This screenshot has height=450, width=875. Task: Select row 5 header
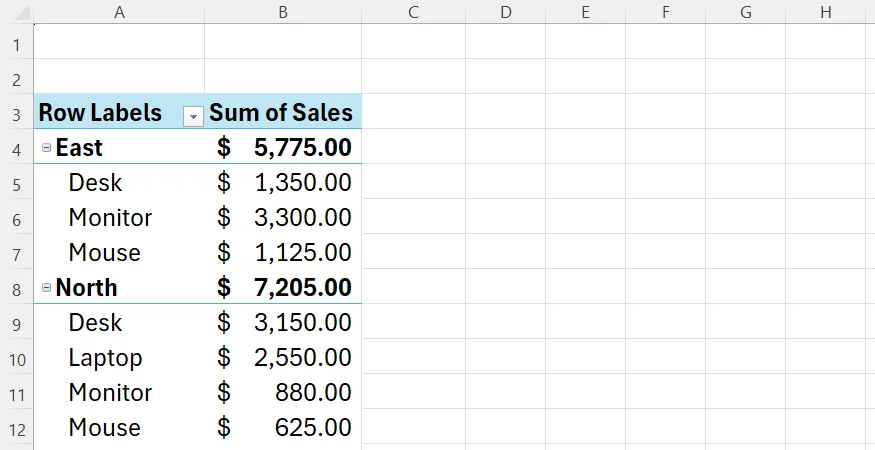[17, 181]
